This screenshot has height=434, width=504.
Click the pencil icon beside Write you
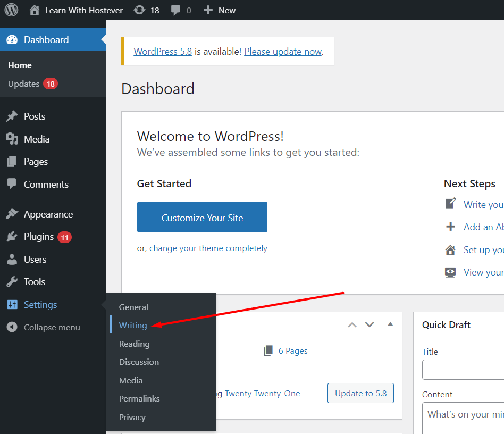(x=451, y=204)
